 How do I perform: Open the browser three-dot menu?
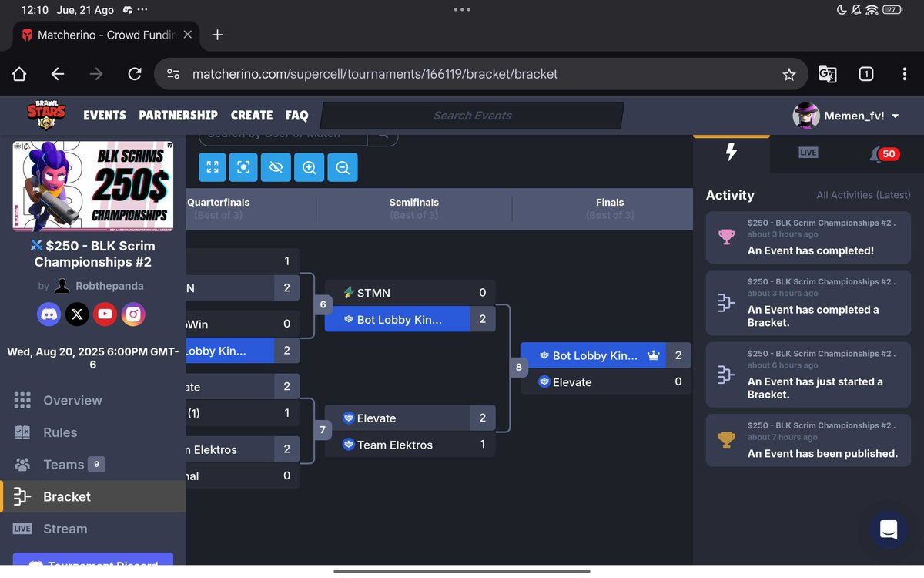(904, 74)
